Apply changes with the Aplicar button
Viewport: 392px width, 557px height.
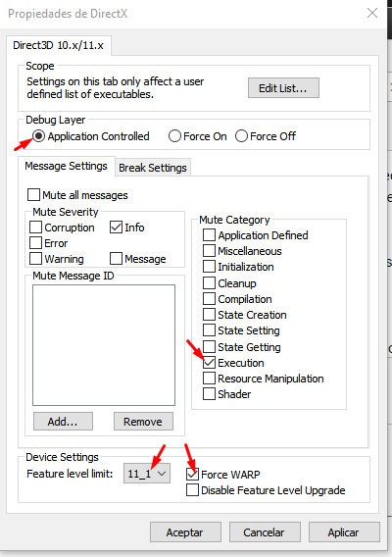coord(344,532)
